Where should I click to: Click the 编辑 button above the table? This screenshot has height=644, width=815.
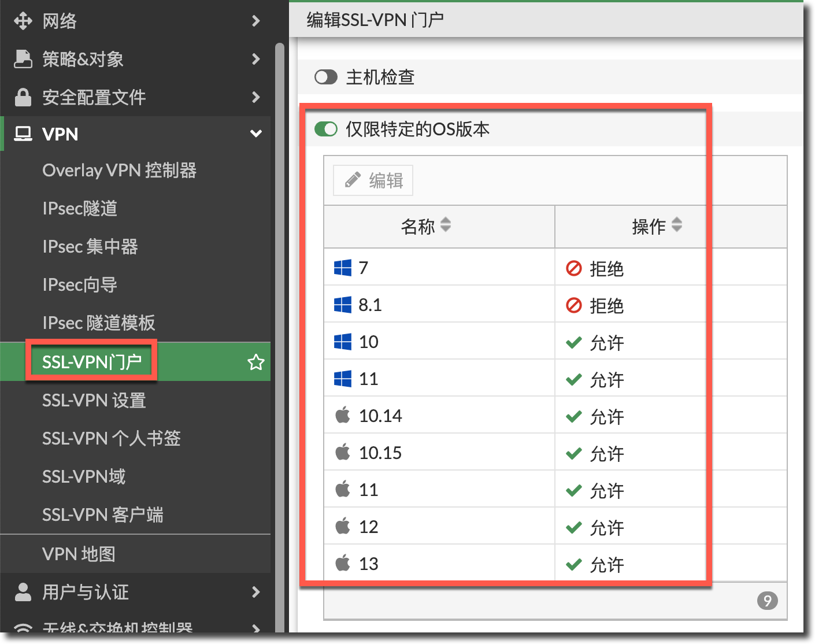(373, 180)
